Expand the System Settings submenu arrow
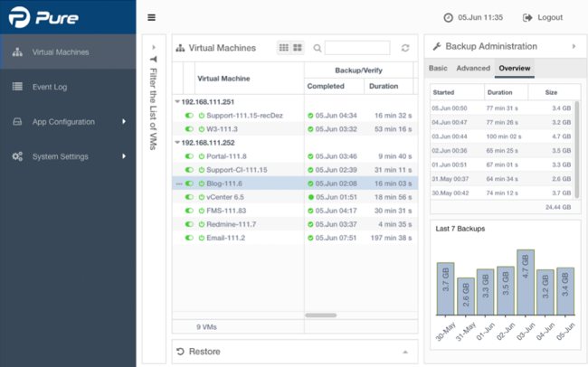This screenshot has height=367, width=588. (x=124, y=156)
